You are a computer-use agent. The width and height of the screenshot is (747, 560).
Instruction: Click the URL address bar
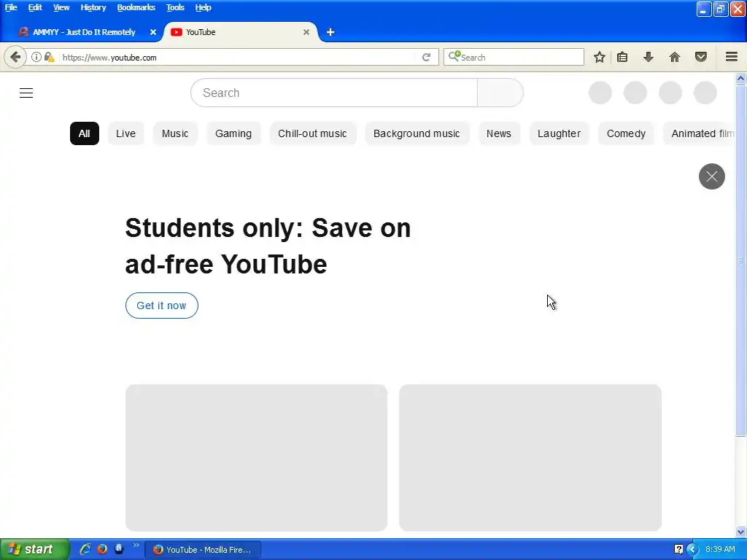point(239,57)
